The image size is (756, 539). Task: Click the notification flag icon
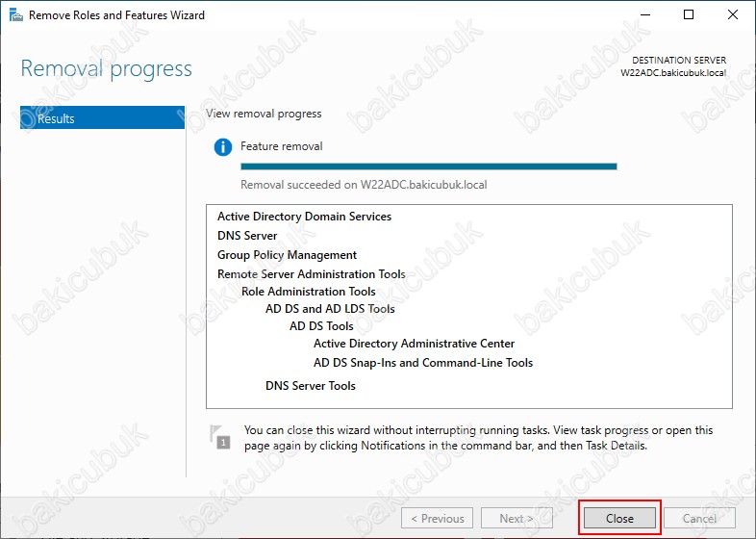coord(221,437)
